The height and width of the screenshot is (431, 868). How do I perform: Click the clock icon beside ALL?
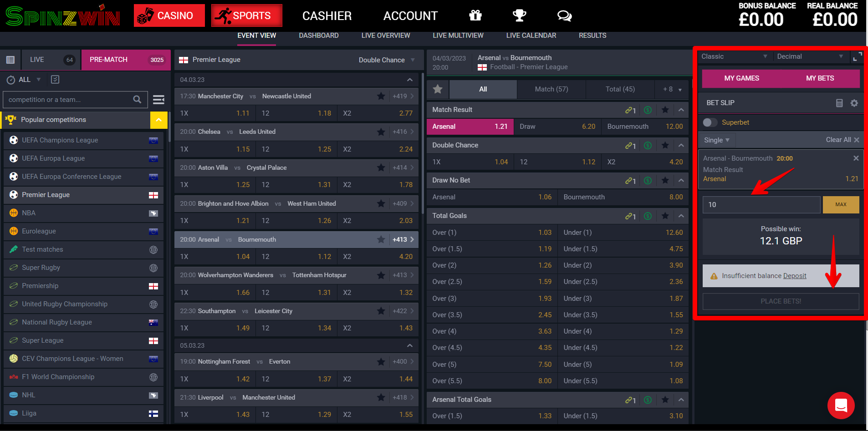click(x=11, y=80)
